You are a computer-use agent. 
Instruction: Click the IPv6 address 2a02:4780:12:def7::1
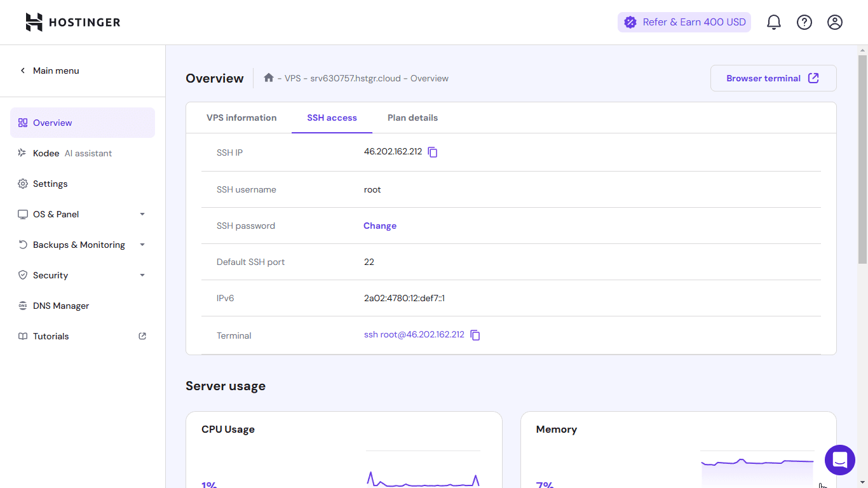click(404, 298)
